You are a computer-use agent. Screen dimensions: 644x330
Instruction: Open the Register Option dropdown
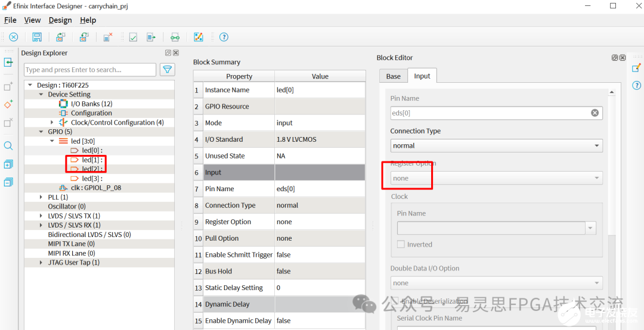pyautogui.click(x=497, y=178)
